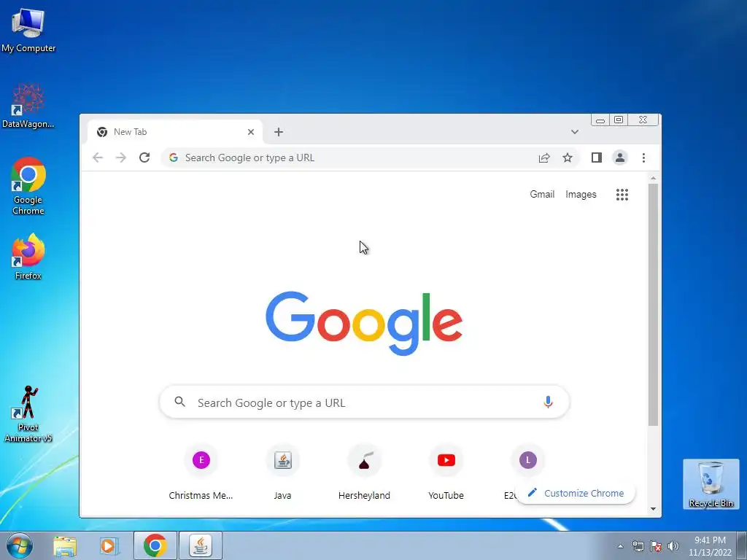747x560 pixels.
Task: Open the Gmail link
Action: click(x=542, y=194)
